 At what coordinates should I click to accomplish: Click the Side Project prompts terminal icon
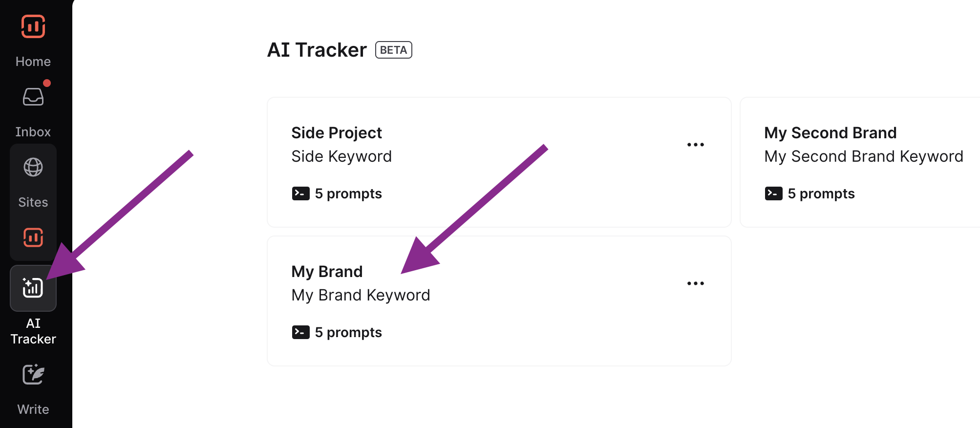pos(300,193)
